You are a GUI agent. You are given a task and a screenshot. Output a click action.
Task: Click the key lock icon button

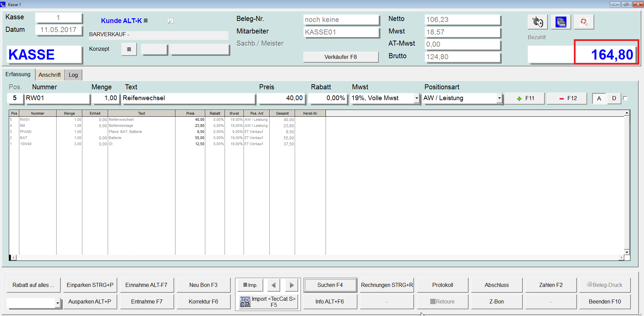[538, 22]
